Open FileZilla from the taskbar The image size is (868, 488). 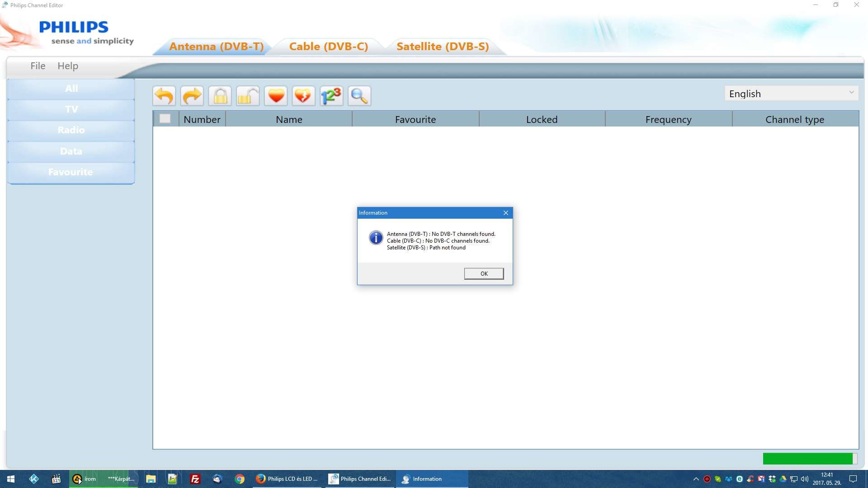click(x=195, y=479)
